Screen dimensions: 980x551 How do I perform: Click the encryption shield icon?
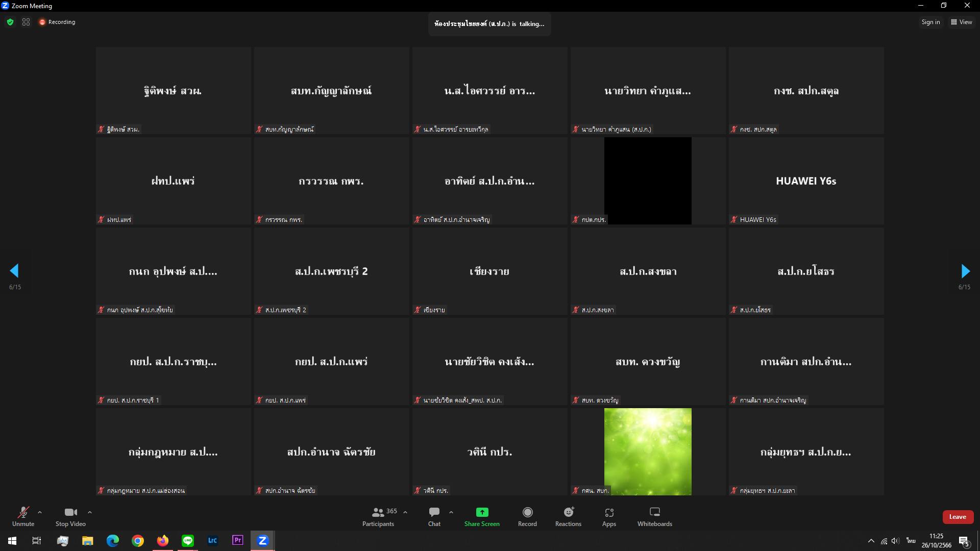click(x=10, y=22)
